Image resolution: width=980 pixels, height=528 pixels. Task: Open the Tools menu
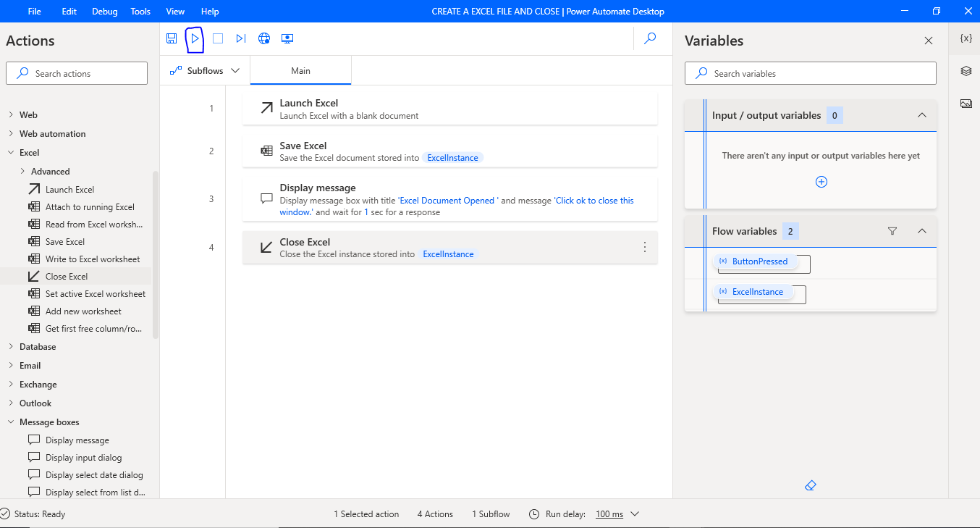[x=140, y=12]
